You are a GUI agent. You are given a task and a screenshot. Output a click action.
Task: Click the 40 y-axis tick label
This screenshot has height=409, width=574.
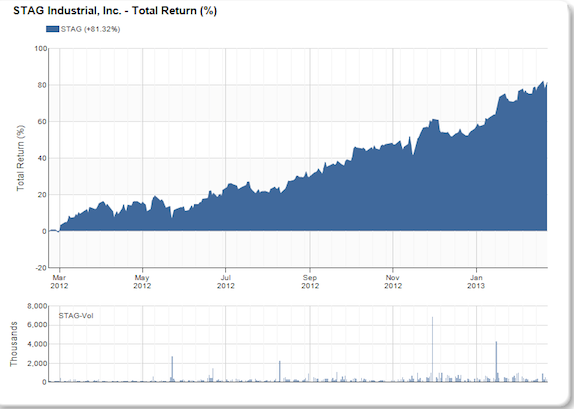42,158
